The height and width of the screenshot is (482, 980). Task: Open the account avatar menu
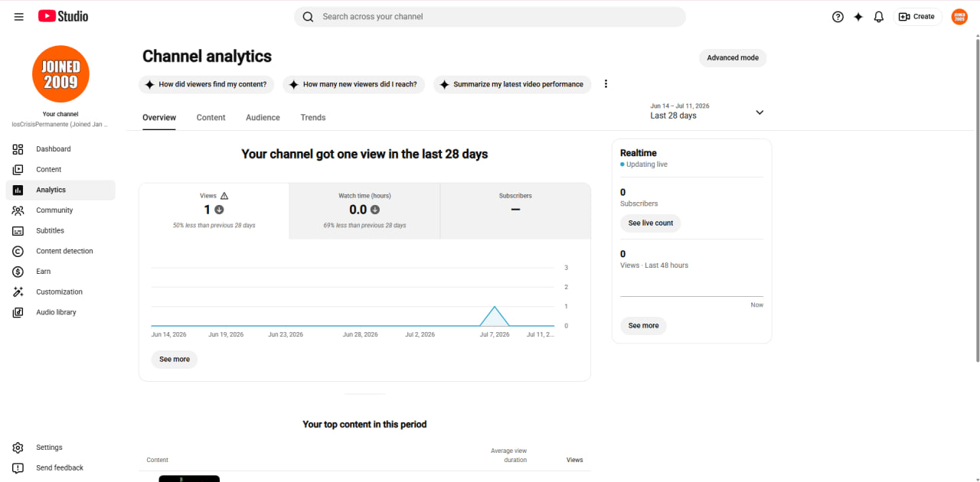click(959, 17)
